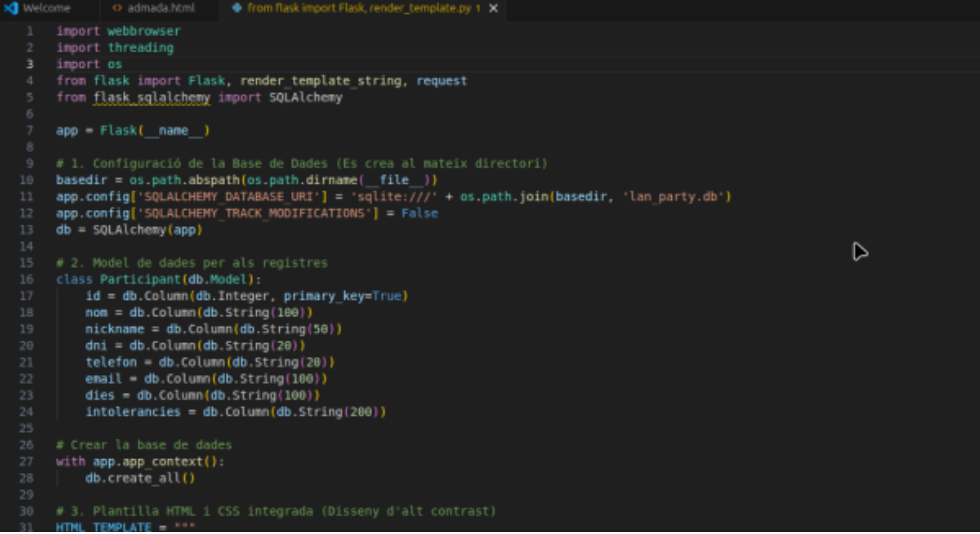This screenshot has width=980, height=534.
Task: Click the 'lan_party.db' string literal
Action: (674, 196)
